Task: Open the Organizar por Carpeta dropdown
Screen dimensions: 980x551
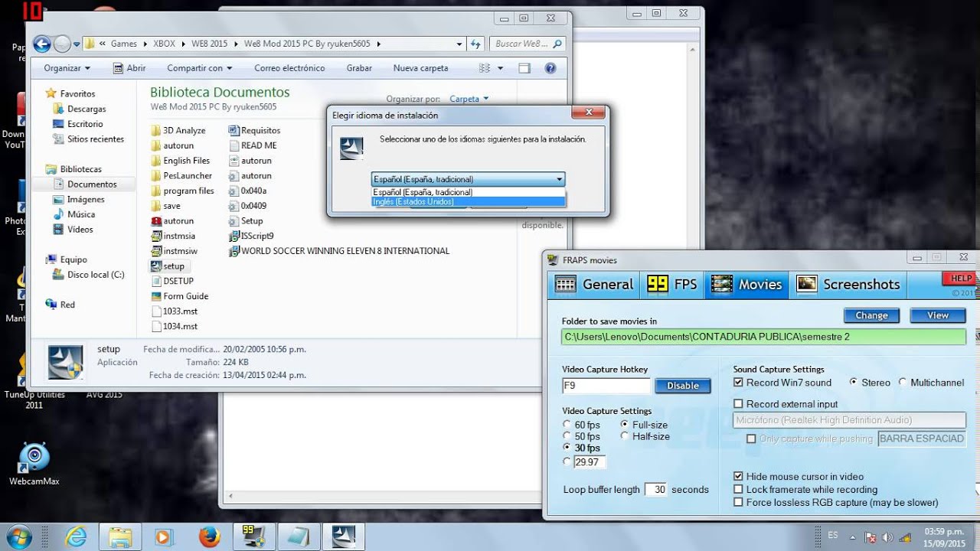Action: 469,99
